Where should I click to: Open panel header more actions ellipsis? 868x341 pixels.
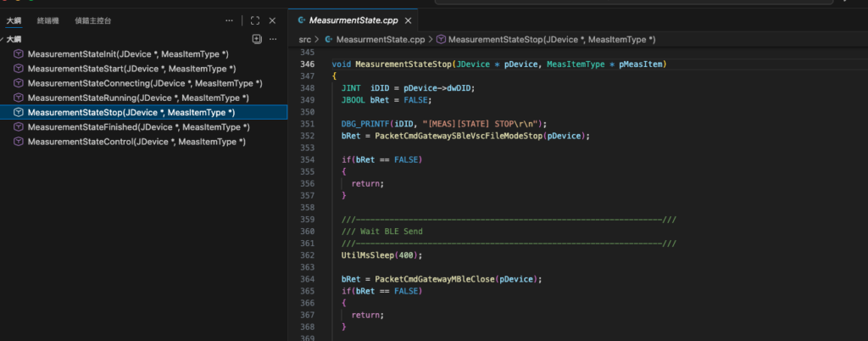point(229,20)
